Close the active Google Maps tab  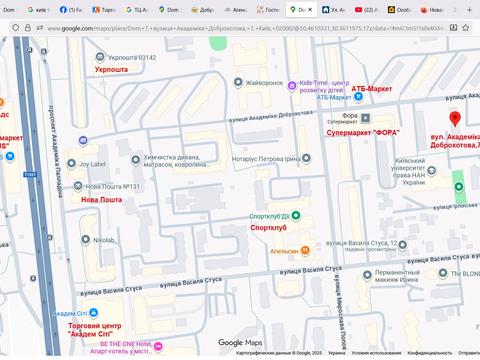pos(310,10)
